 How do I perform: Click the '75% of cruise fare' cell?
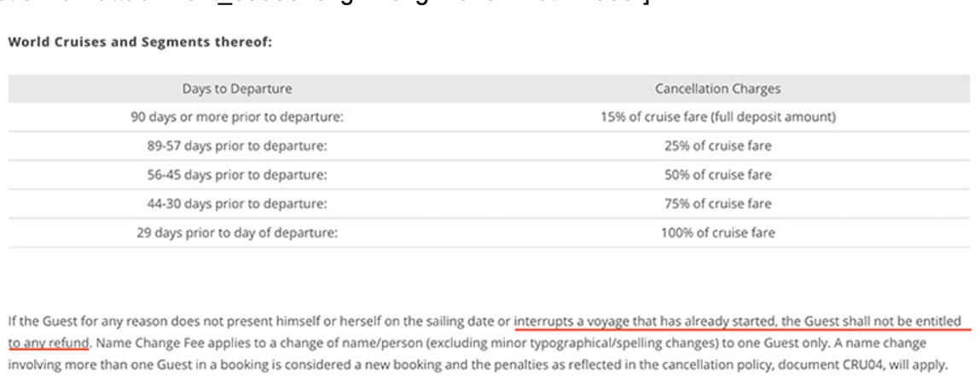pyautogui.click(x=717, y=203)
